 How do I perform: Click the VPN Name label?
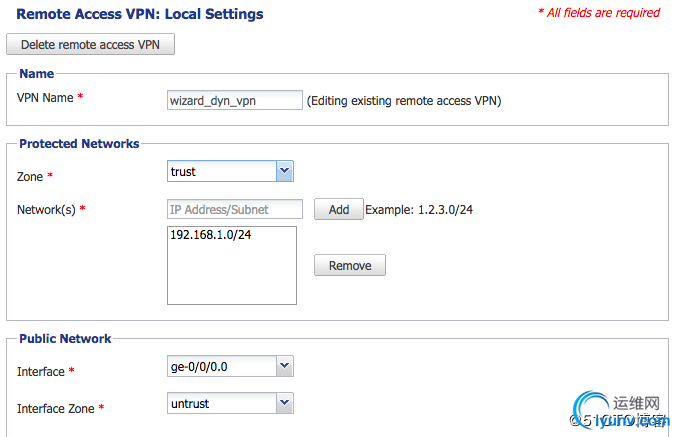[45, 98]
